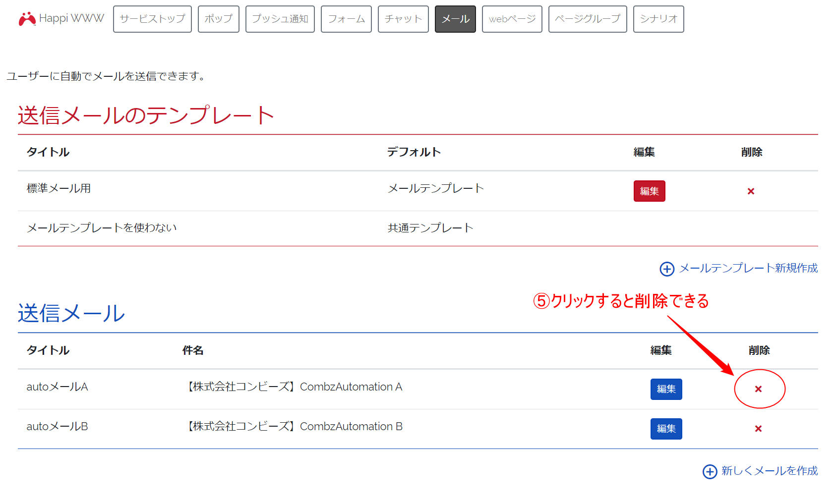Delete the autoメールB mail
836x504 pixels.
point(758,429)
